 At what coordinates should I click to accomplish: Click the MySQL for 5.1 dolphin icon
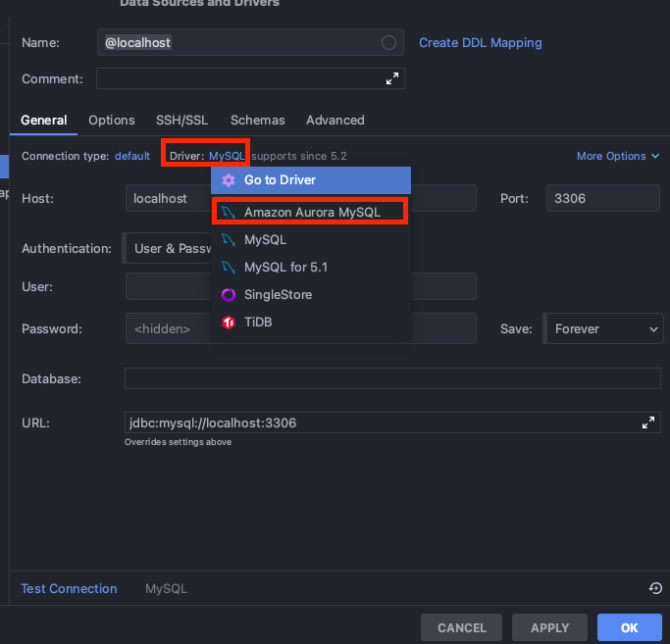[229, 268]
